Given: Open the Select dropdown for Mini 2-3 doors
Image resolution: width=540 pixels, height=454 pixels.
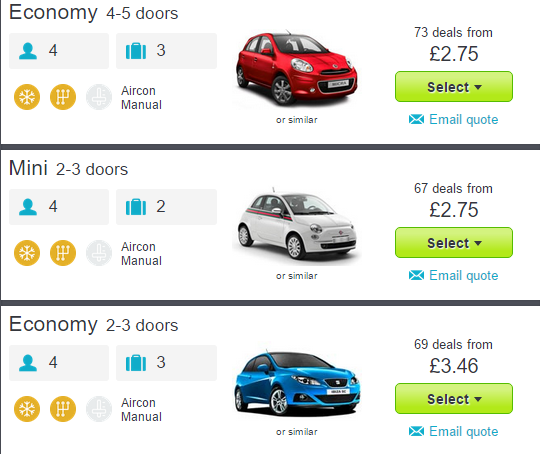Looking at the screenshot, I should (x=454, y=243).
